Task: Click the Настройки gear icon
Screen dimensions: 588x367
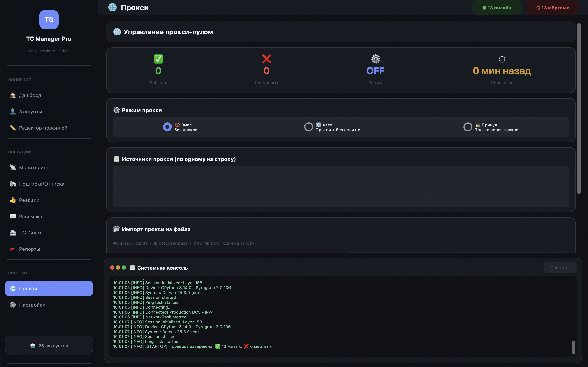Action: click(13, 305)
